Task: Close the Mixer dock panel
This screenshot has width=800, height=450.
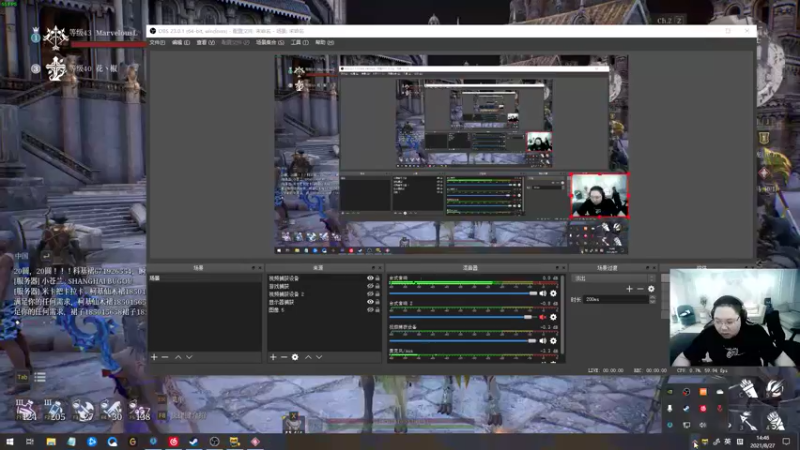Action: [563, 268]
